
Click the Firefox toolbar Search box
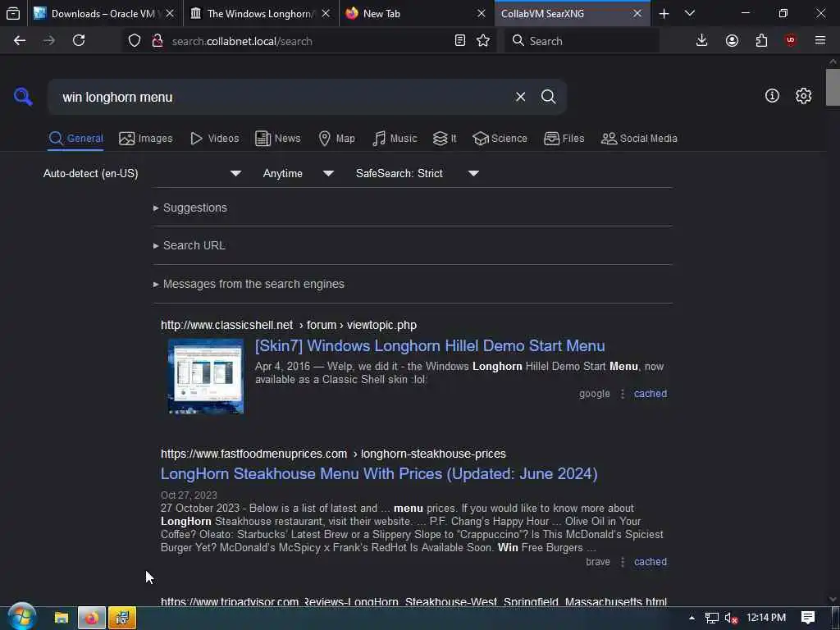pyautogui.click(x=582, y=41)
